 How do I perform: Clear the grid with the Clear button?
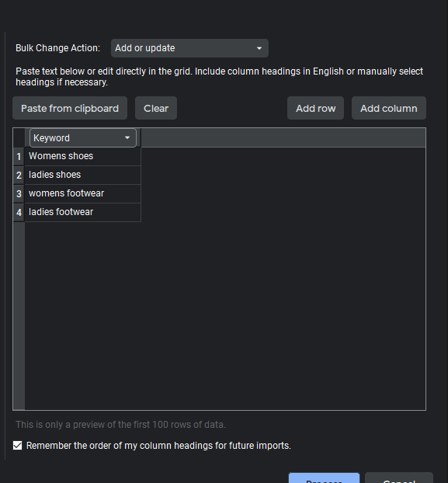(x=156, y=108)
